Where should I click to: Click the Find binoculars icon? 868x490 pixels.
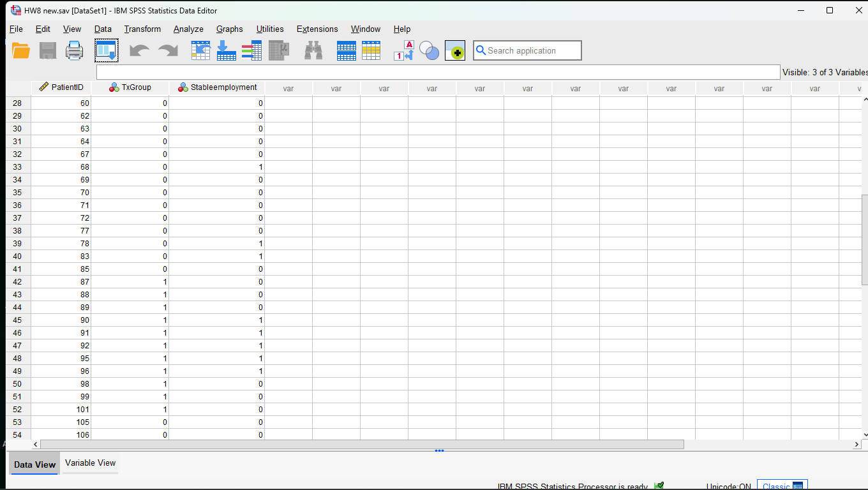tap(313, 51)
